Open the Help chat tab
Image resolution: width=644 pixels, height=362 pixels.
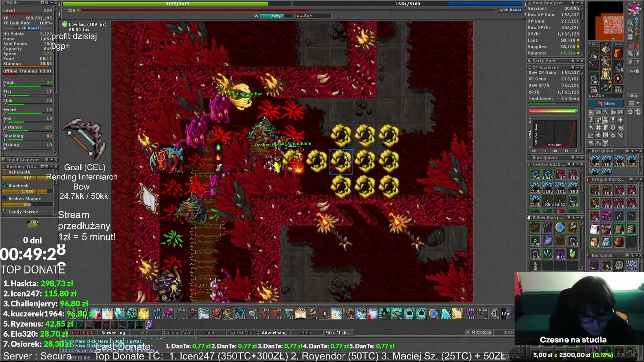coord(306,333)
